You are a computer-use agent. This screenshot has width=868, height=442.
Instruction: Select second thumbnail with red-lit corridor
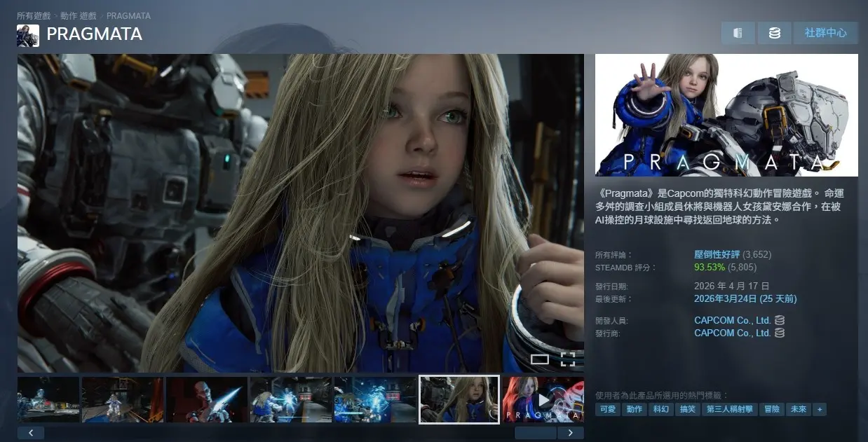pyautogui.click(x=123, y=400)
